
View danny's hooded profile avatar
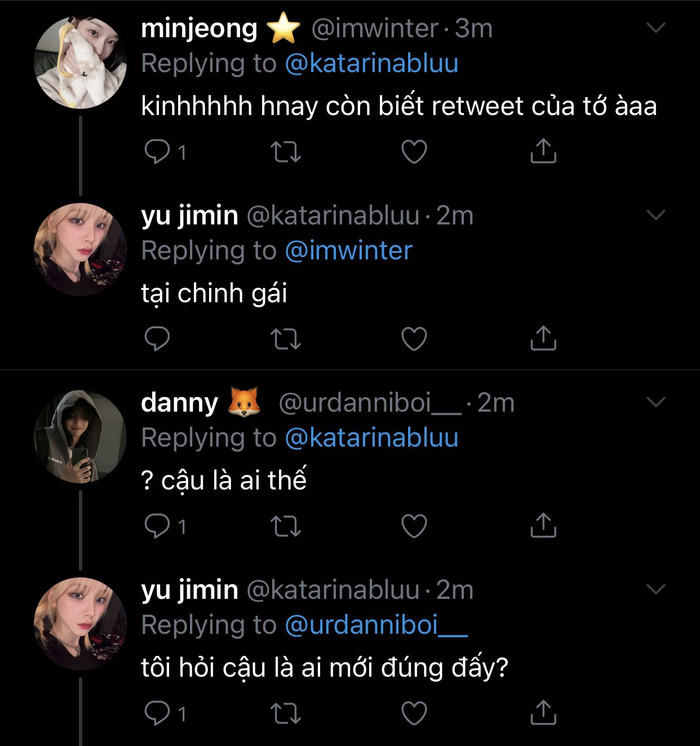pyautogui.click(x=81, y=436)
